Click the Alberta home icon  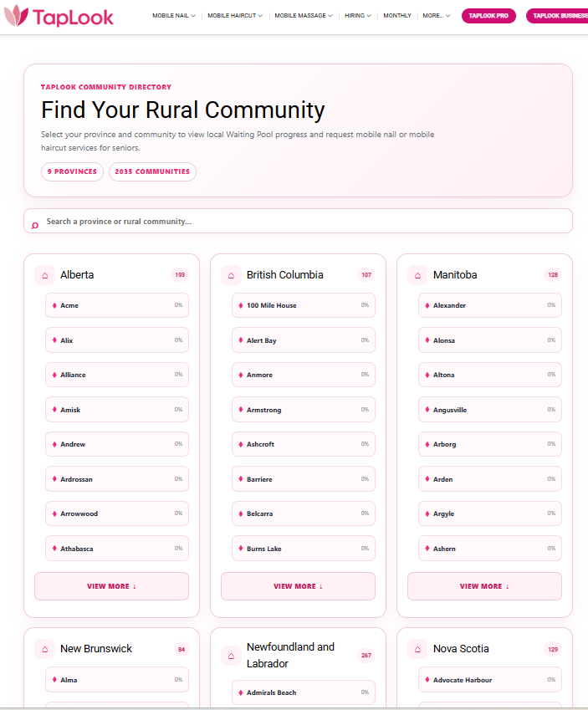click(45, 275)
